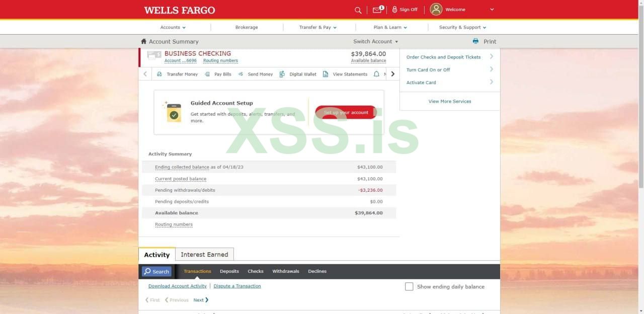644x314 pixels.
Task: Open the Accounts dropdown menu
Action: click(173, 27)
